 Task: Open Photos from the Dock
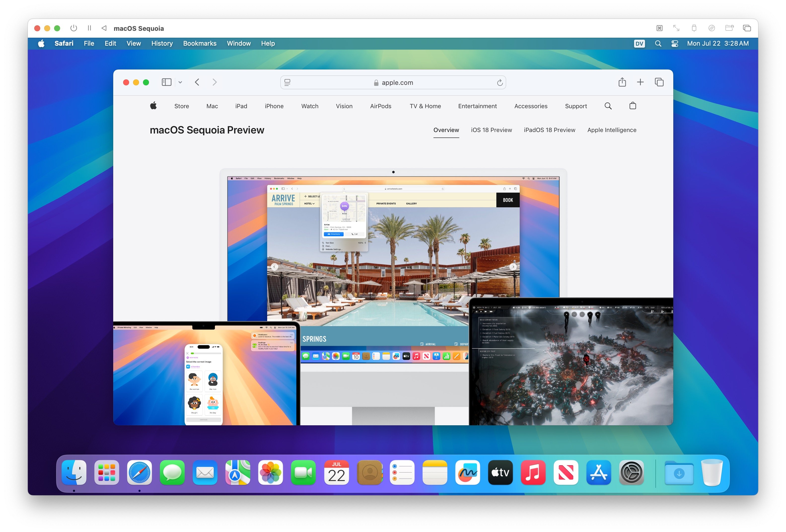click(x=271, y=472)
